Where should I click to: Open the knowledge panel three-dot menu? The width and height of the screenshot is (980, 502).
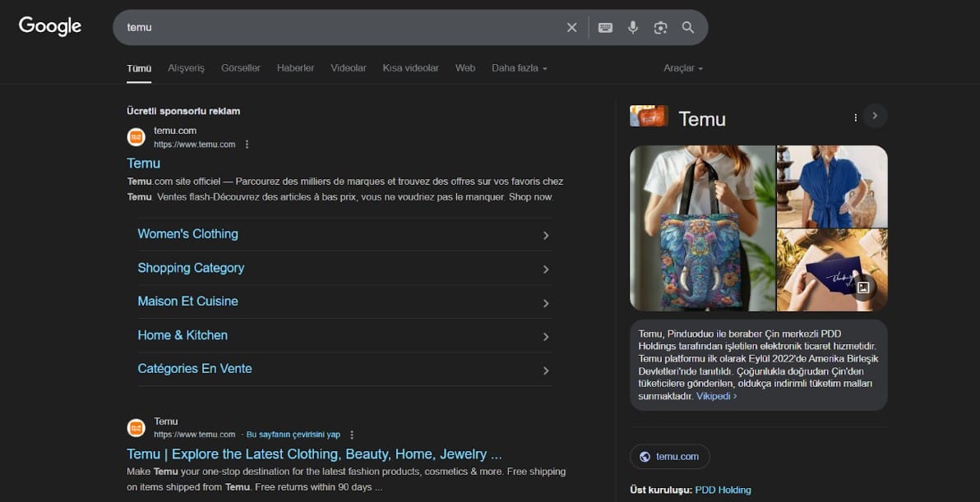tap(855, 117)
